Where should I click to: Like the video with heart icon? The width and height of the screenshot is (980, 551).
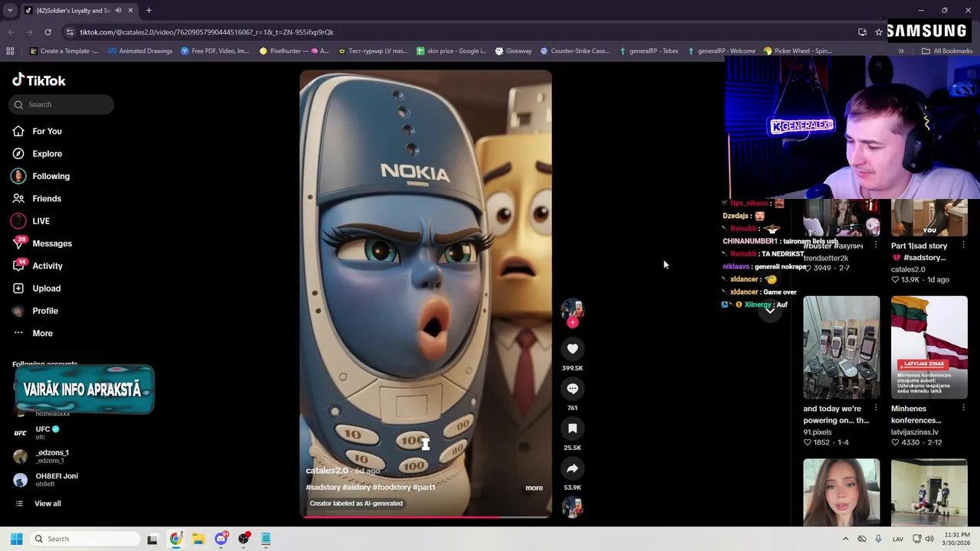click(x=572, y=349)
